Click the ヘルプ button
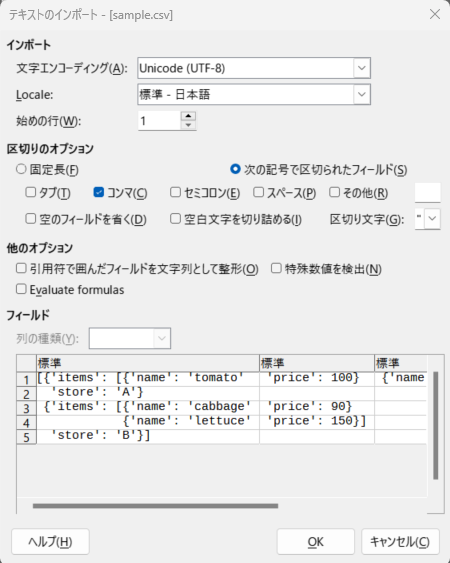Screen dimensions: 450x563 pos(50,541)
